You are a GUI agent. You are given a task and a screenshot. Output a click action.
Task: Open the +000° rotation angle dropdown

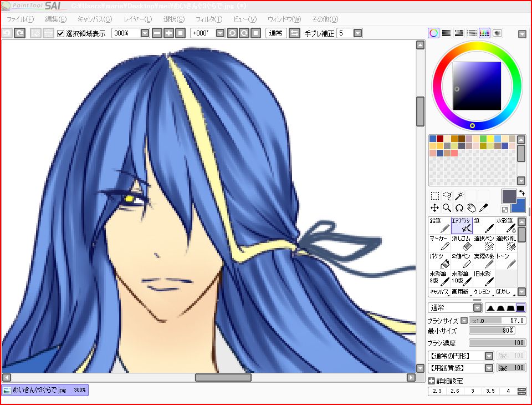pyautogui.click(x=220, y=33)
